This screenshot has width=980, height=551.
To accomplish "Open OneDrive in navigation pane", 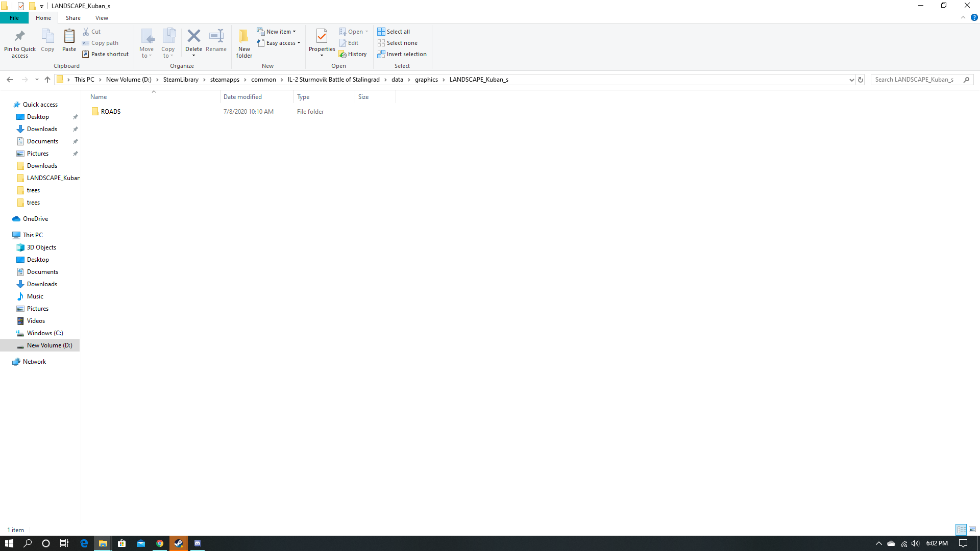I will point(35,219).
